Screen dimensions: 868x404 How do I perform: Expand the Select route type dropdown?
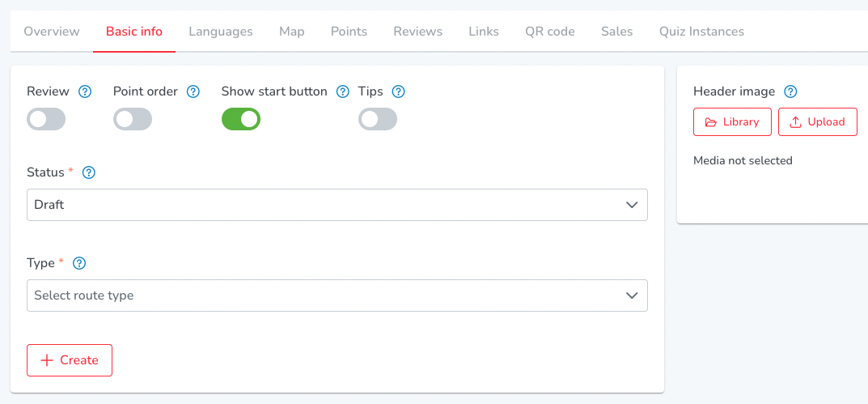pyautogui.click(x=337, y=296)
